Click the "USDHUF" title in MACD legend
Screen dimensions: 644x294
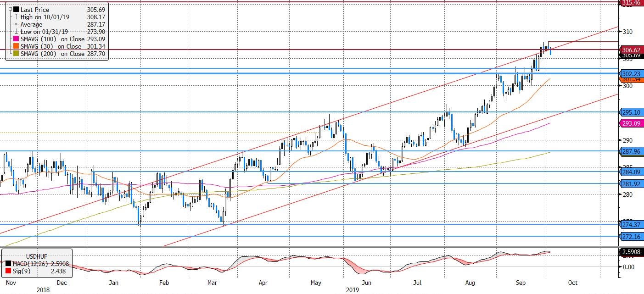pos(37,256)
